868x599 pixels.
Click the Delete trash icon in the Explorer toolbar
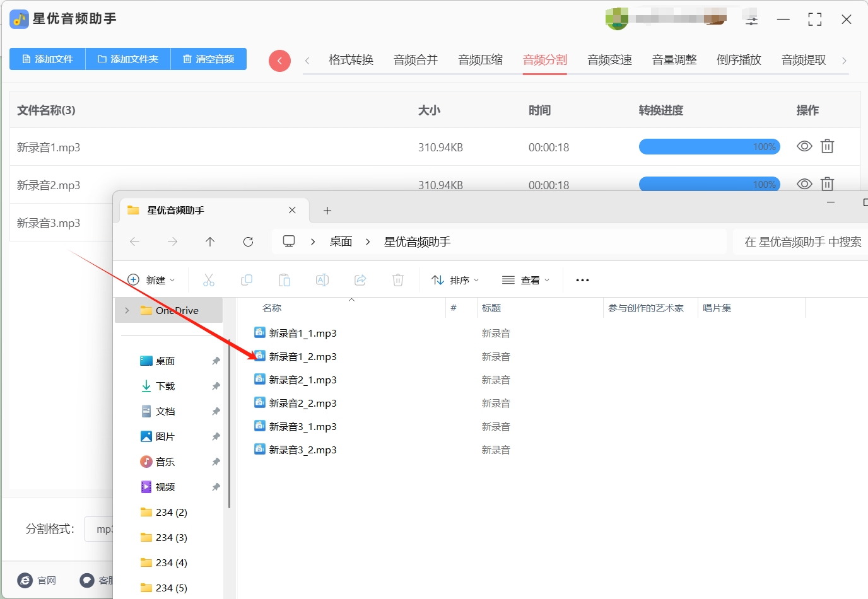pos(398,280)
